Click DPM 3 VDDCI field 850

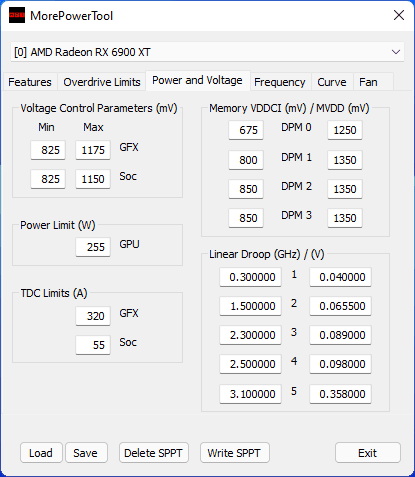tap(246, 218)
